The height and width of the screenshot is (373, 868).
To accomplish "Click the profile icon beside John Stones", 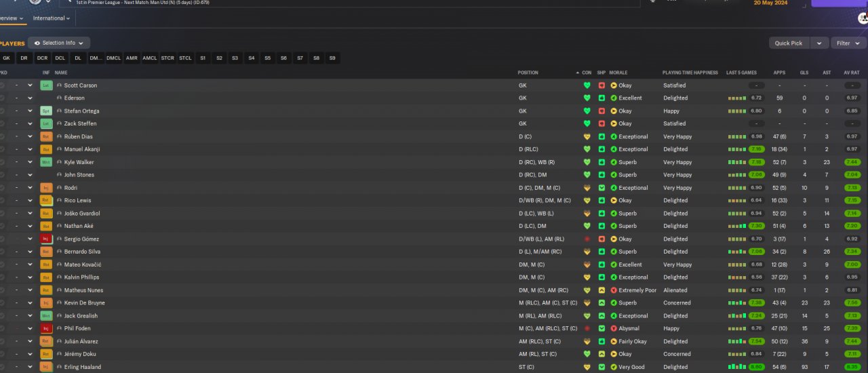I will click(x=60, y=175).
